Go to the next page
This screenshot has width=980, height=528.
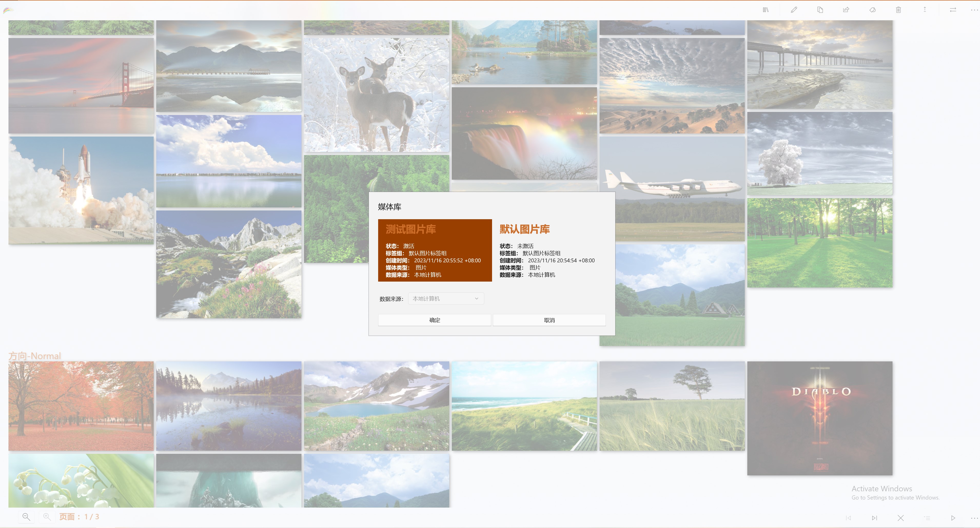pyautogui.click(x=874, y=518)
